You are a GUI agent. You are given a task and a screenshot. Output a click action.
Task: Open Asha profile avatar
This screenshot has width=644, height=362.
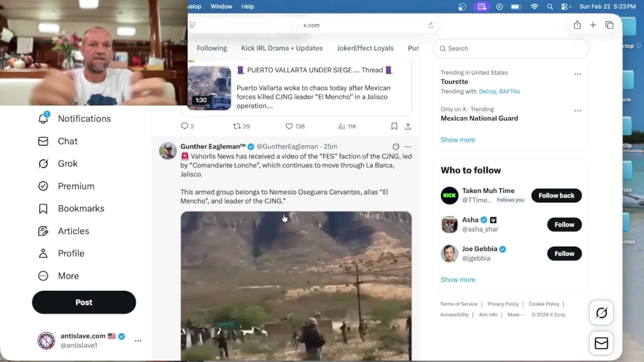(449, 225)
